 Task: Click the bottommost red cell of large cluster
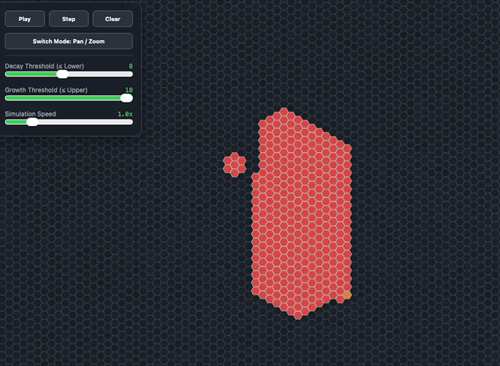298,315
